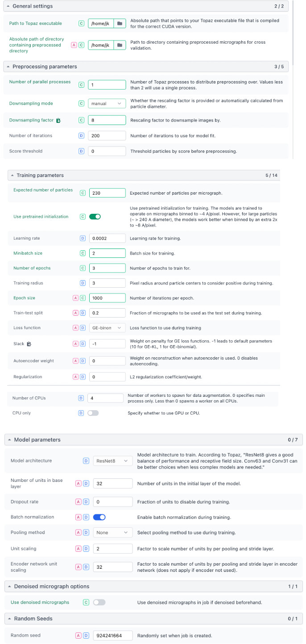The image size is (306, 644).
Task: Turn off Batch normalization
Action: 99,517
